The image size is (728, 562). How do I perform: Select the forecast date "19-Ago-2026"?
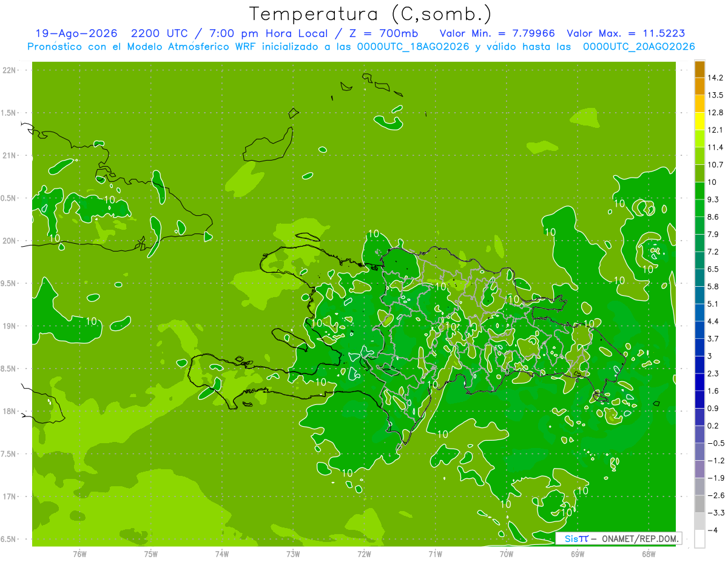pos(76,33)
